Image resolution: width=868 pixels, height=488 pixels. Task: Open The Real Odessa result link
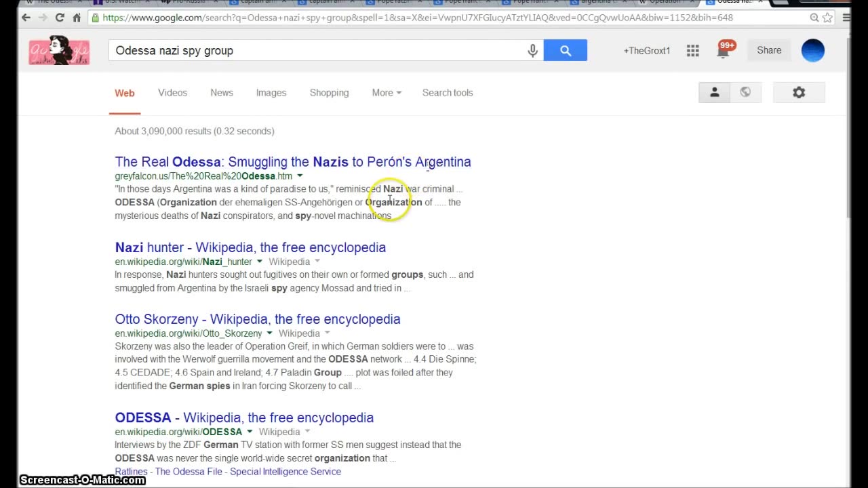click(x=293, y=162)
